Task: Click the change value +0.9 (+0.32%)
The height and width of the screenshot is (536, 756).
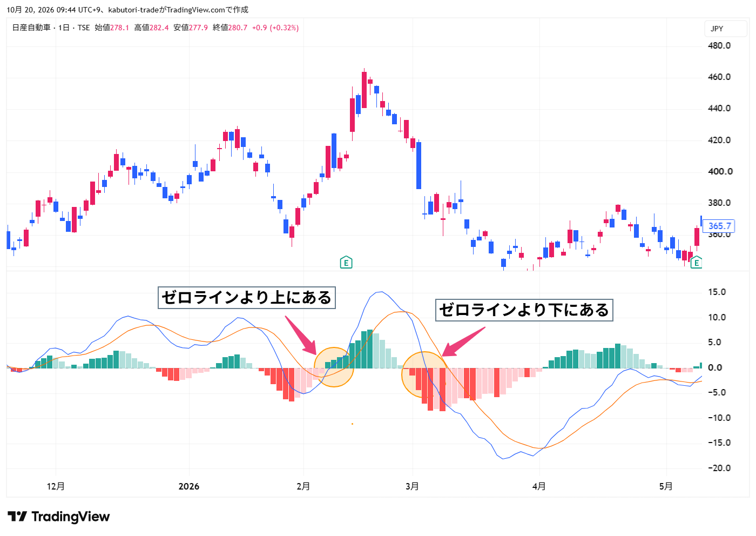Action: click(275, 28)
